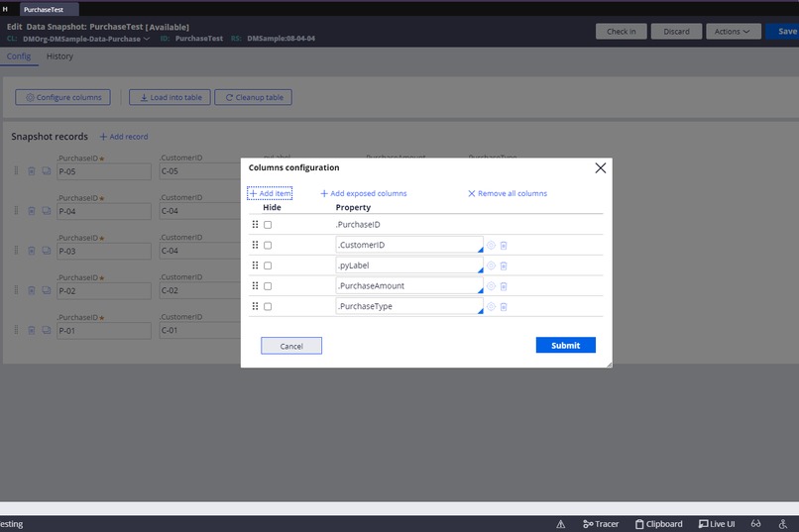
Task: Delete the .pyLabel column row
Action: click(x=504, y=266)
